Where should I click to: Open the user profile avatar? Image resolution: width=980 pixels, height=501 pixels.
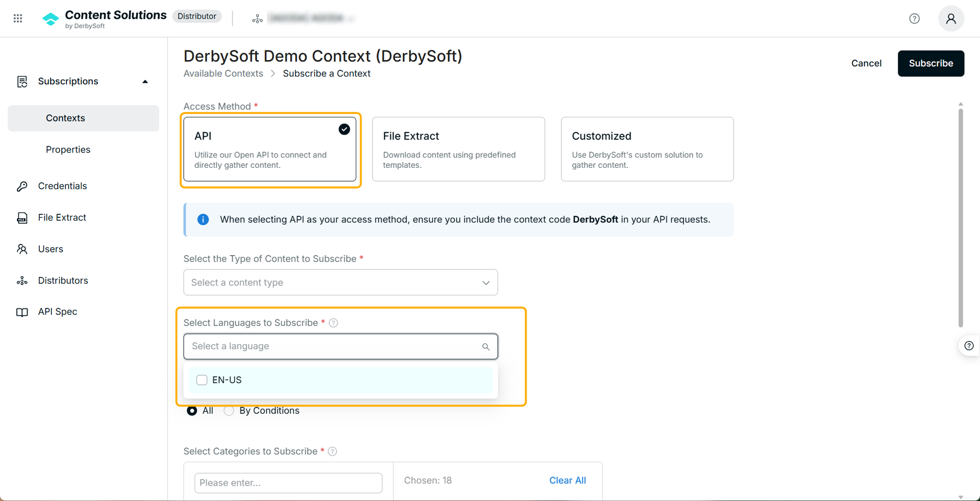(951, 19)
